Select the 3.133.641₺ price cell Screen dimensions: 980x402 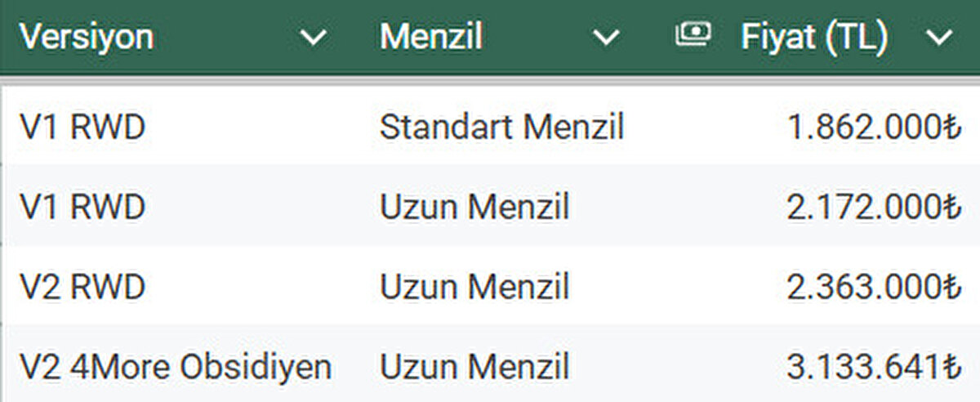[870, 367]
